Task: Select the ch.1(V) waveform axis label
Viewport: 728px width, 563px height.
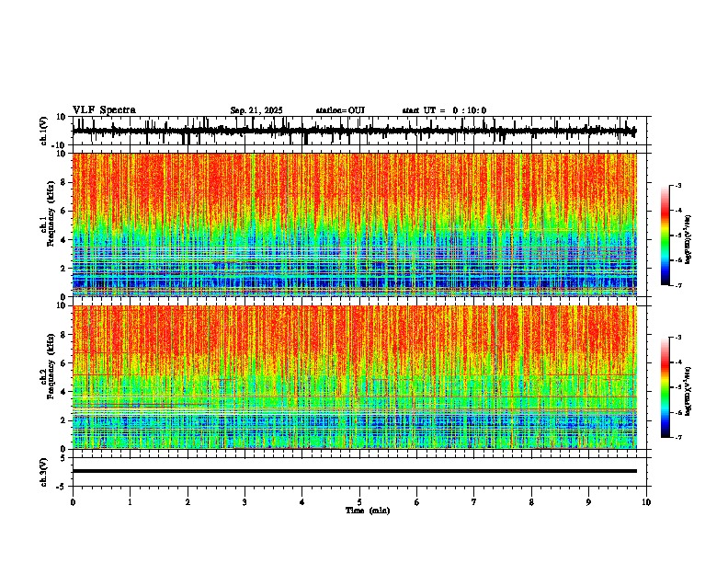Action: [44, 131]
